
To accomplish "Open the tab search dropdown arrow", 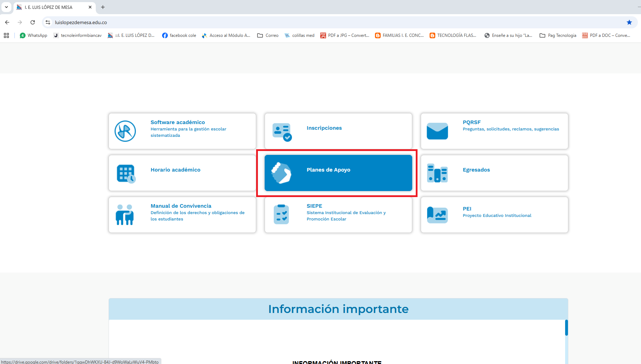I will [x=6, y=7].
